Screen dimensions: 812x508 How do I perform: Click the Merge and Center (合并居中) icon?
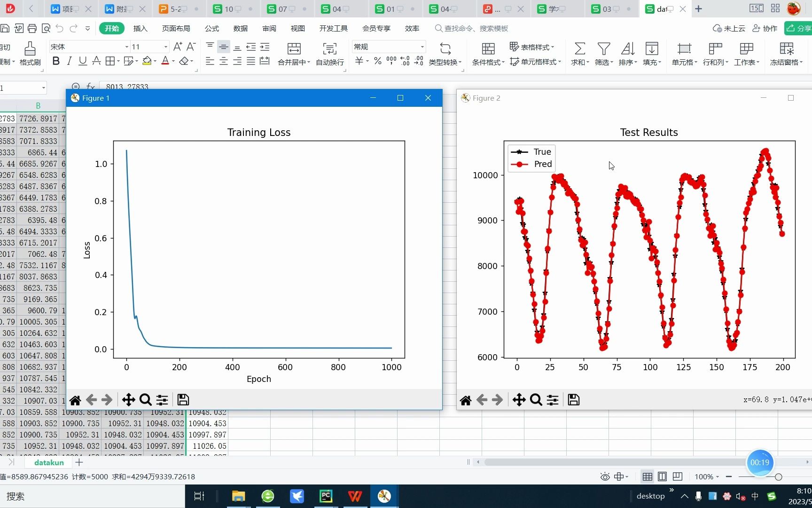point(294,48)
